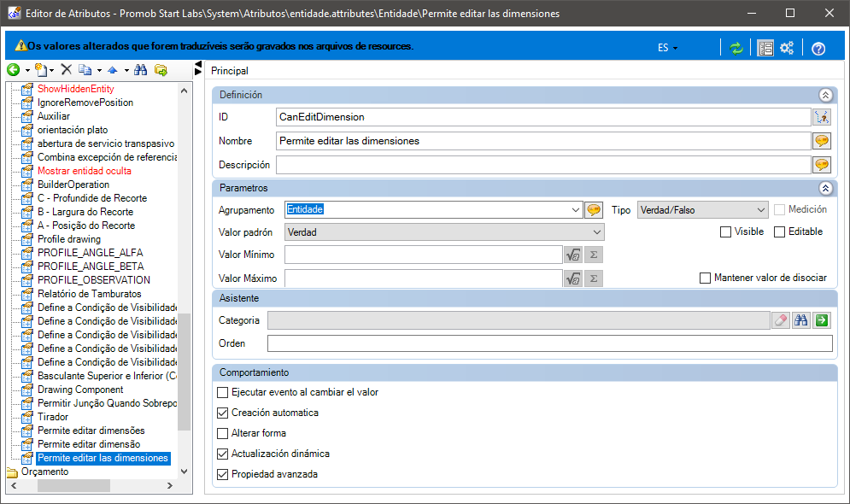Toggle the Medición checkbox

780,210
